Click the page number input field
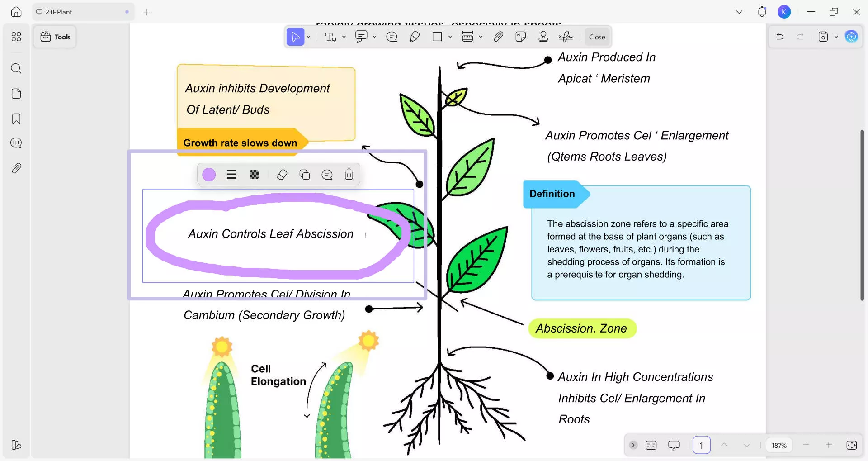Viewport: 868px width, 461px height. click(x=702, y=445)
